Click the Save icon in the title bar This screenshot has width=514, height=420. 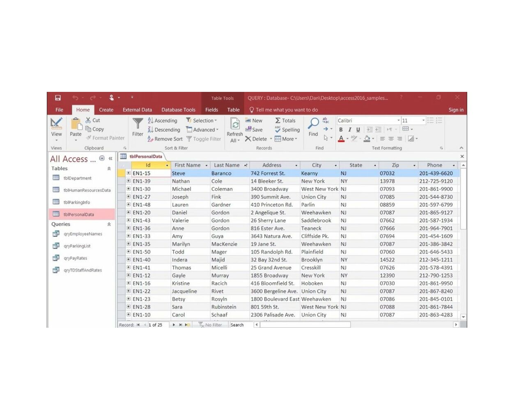58,98
